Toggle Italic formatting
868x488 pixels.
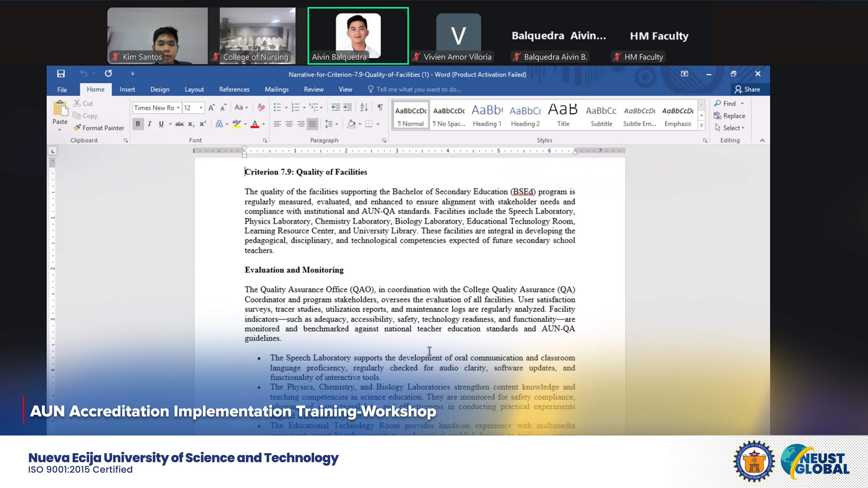point(150,124)
